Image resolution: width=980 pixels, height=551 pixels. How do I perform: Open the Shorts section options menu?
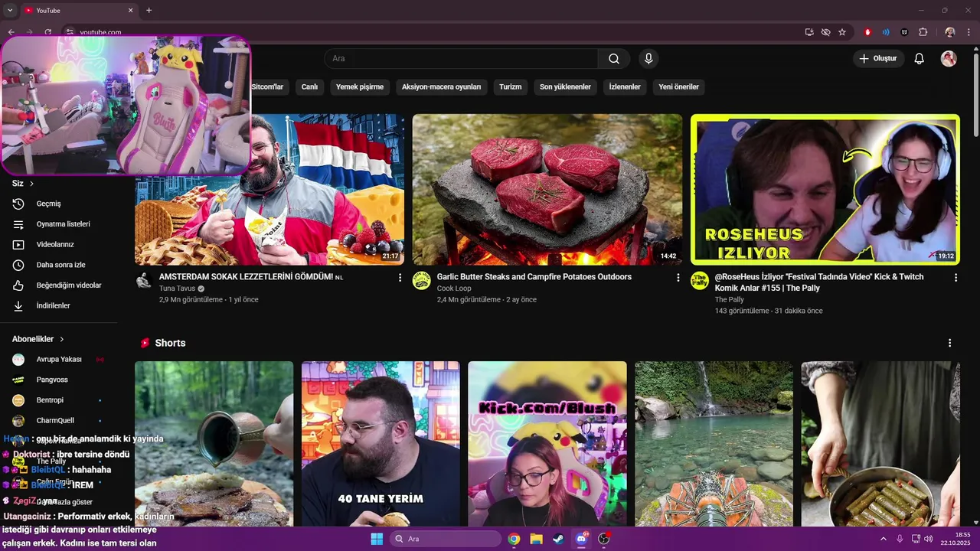(x=950, y=343)
